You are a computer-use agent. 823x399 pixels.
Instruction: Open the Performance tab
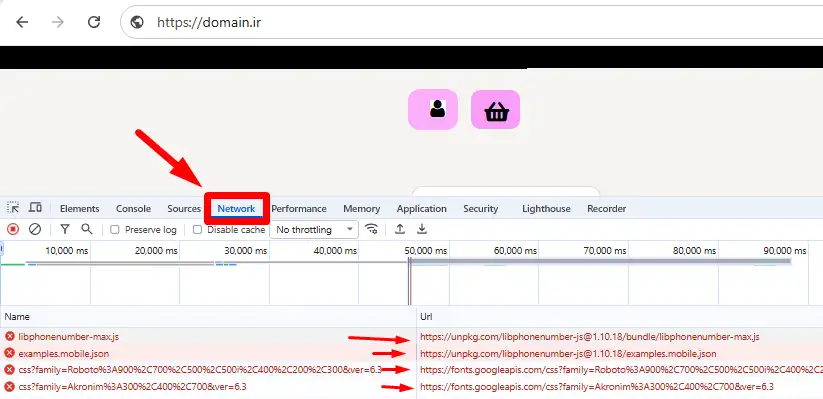299,208
